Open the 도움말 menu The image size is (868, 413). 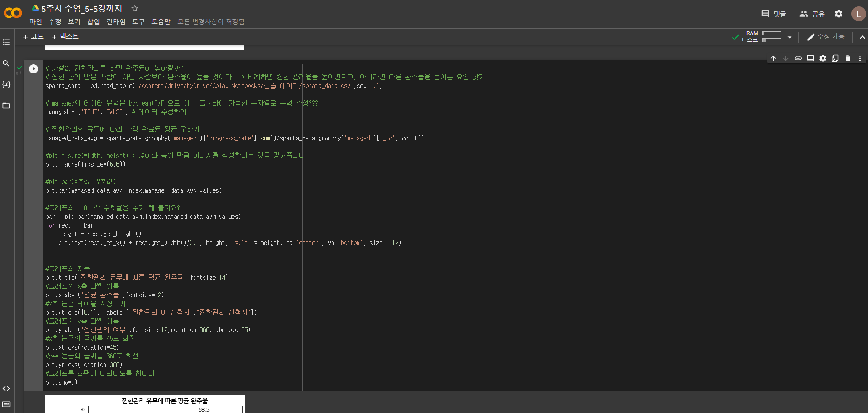(x=160, y=22)
